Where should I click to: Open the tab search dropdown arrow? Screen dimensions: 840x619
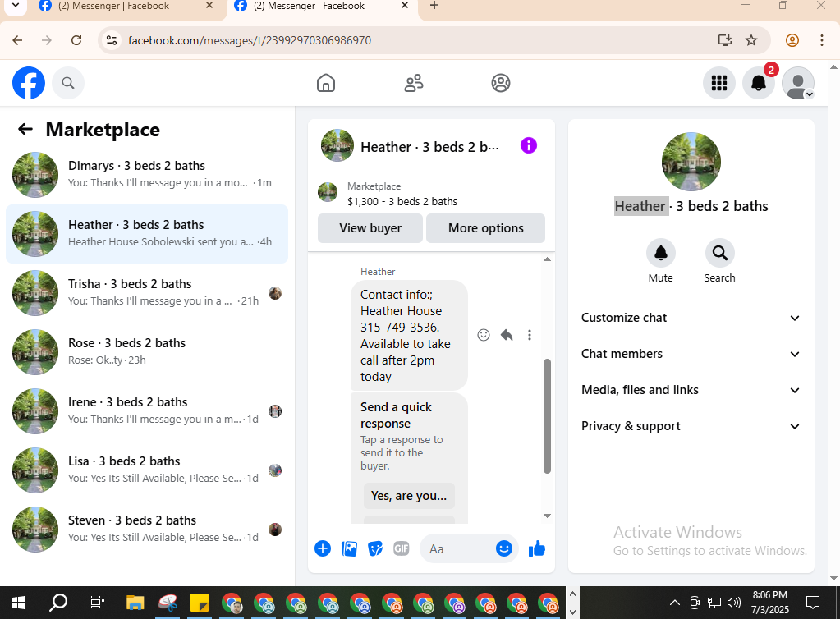[x=16, y=6]
